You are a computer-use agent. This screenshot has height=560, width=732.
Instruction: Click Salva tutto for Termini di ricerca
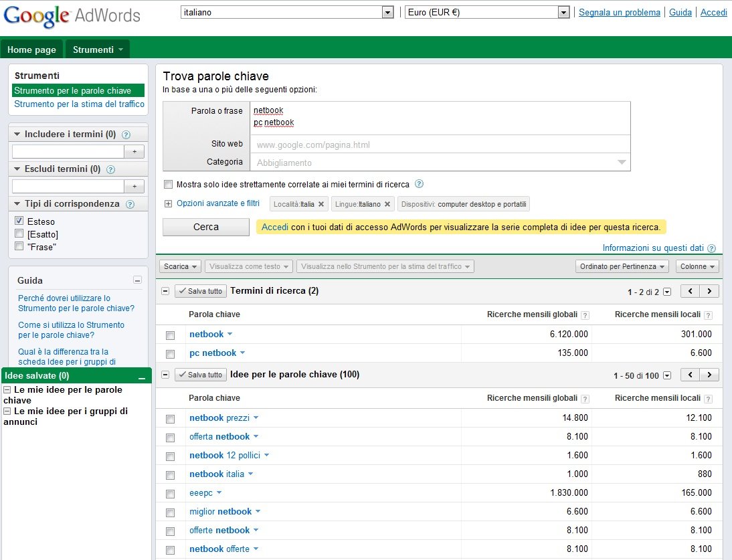pyautogui.click(x=201, y=291)
